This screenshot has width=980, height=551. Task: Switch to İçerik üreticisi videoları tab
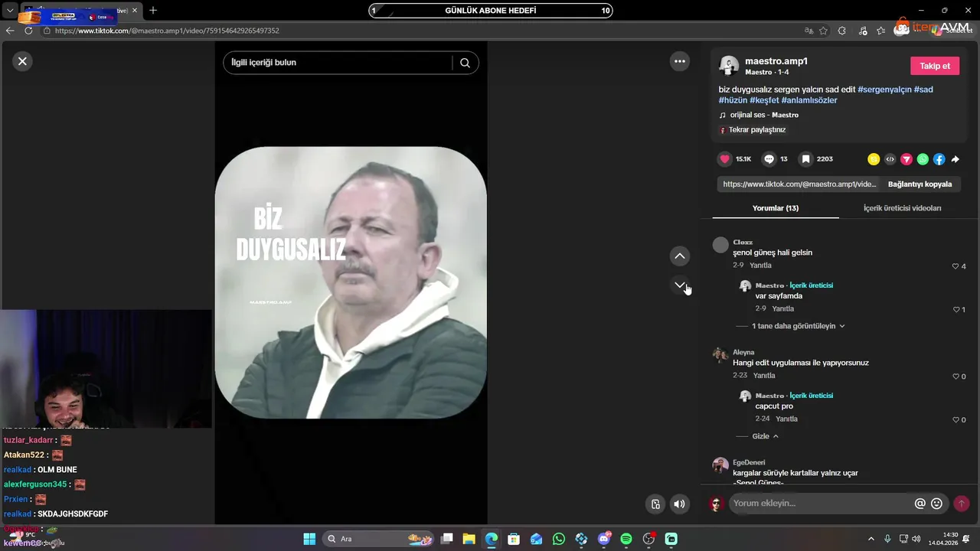(902, 208)
